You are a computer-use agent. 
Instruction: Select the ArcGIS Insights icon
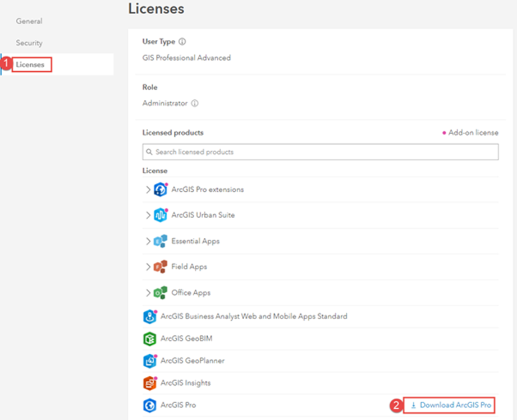tap(149, 382)
